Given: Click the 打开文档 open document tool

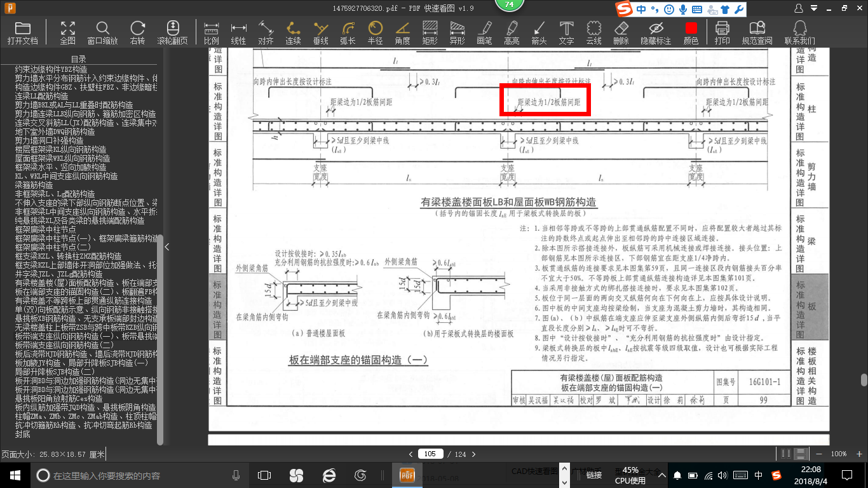Looking at the screenshot, I should coord(22,32).
